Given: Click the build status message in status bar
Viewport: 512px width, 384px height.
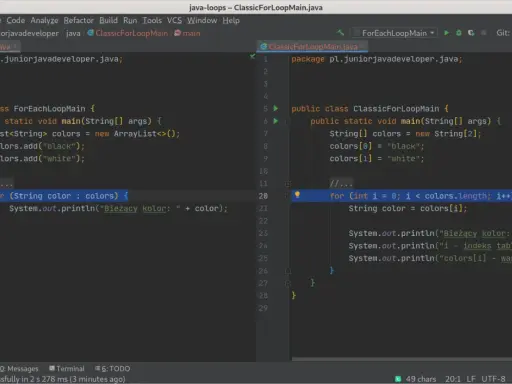Looking at the screenshot, I should (x=63, y=379).
